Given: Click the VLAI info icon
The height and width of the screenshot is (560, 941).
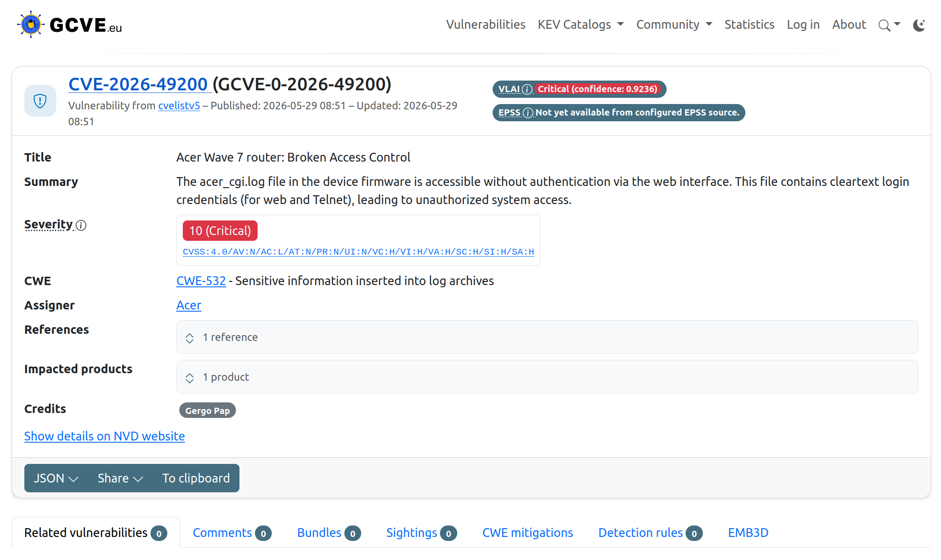Looking at the screenshot, I should click(527, 89).
